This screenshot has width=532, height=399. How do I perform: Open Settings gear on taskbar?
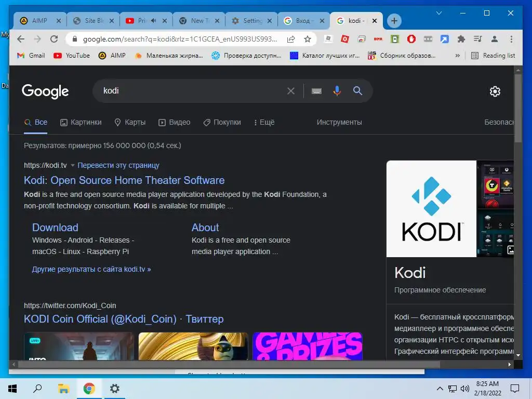(115, 389)
